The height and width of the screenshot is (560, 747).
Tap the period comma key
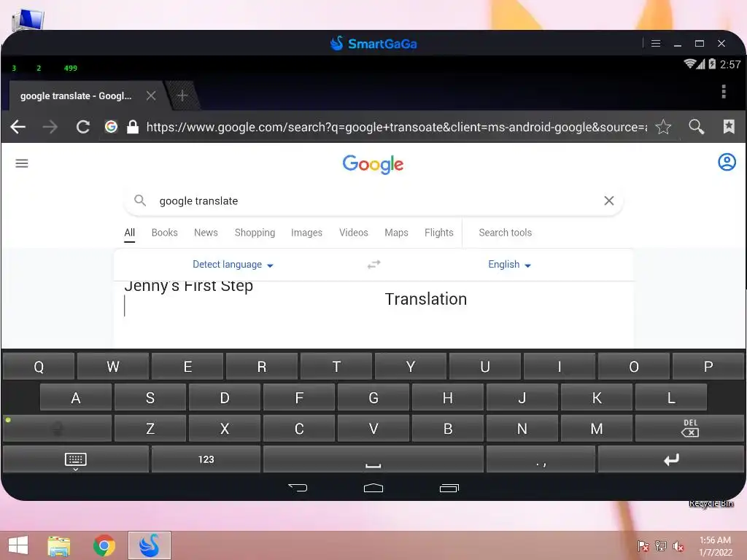click(541, 459)
